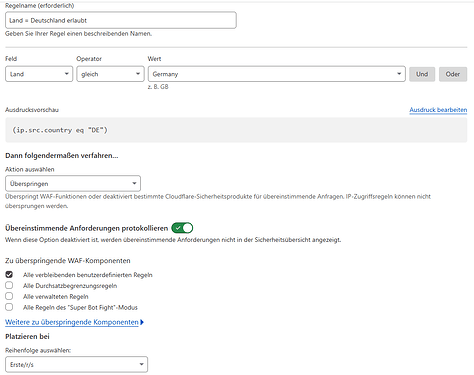
Task: Click the expression preview box
Action: click(236, 130)
